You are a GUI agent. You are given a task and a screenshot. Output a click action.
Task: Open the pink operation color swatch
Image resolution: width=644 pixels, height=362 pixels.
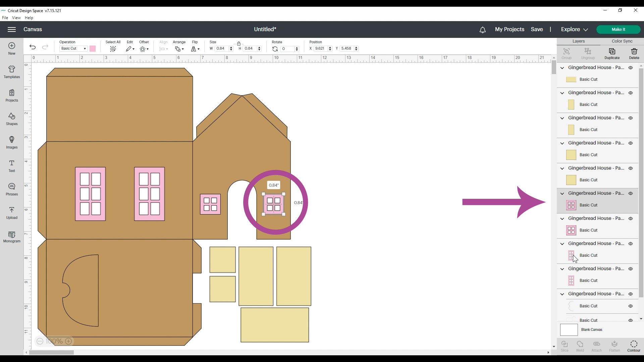point(93,49)
